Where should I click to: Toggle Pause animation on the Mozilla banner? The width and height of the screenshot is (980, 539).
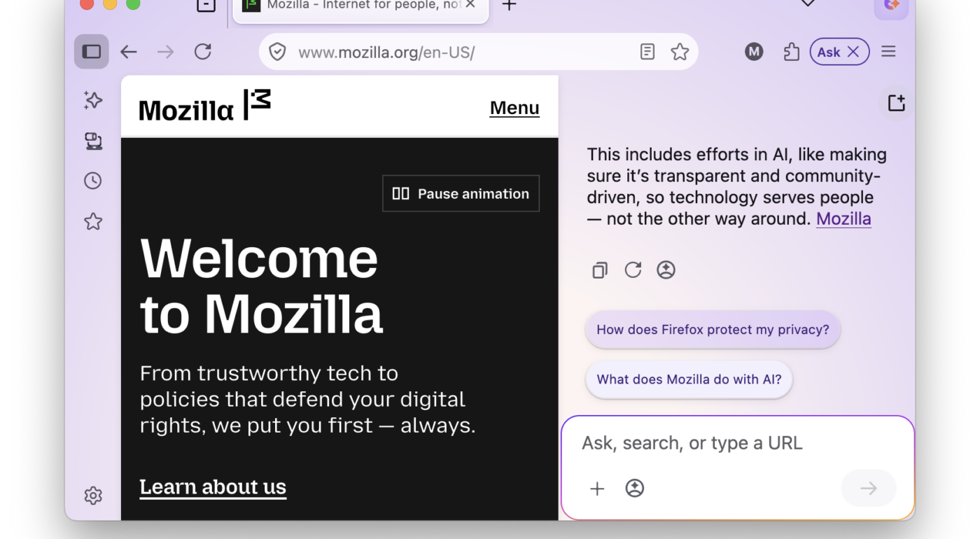tap(460, 193)
